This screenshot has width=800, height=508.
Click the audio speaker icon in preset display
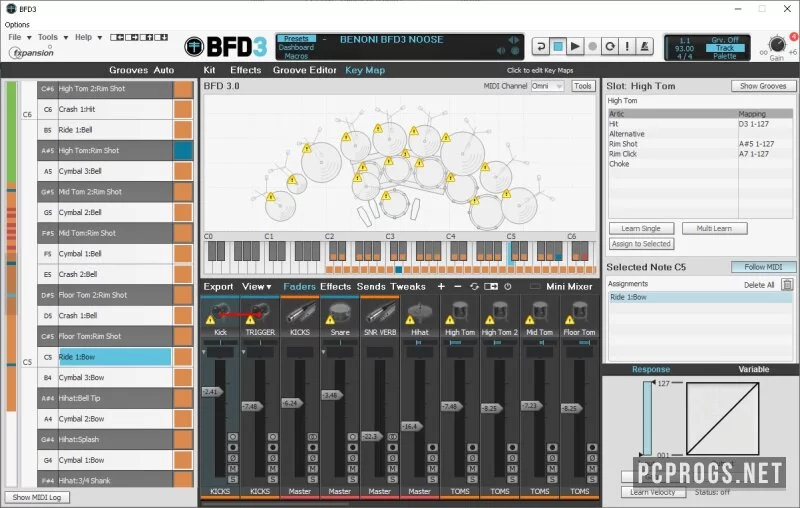tap(501, 51)
